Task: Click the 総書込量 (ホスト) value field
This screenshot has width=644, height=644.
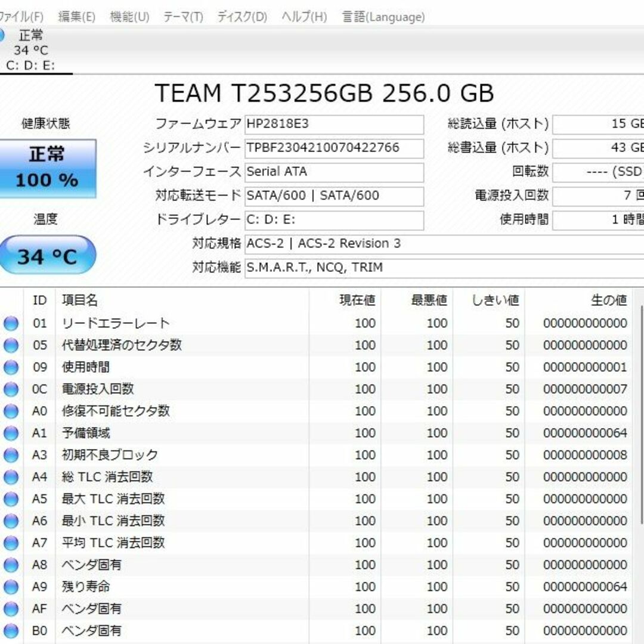Action: 599,148
